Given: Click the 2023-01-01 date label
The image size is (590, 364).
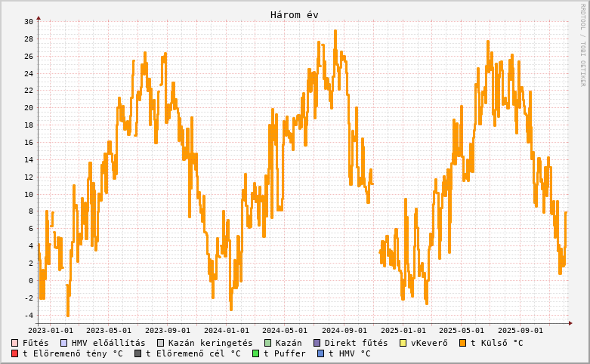Looking at the screenshot, I should (x=51, y=330).
